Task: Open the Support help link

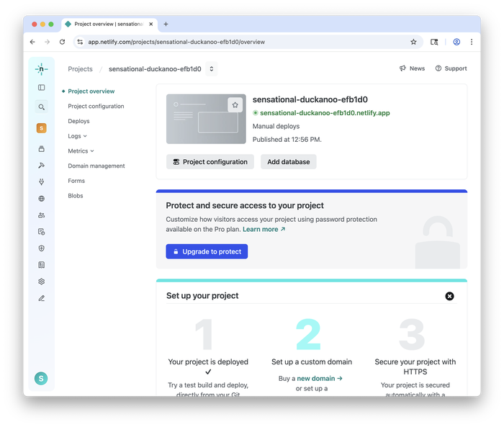Action: click(x=451, y=68)
